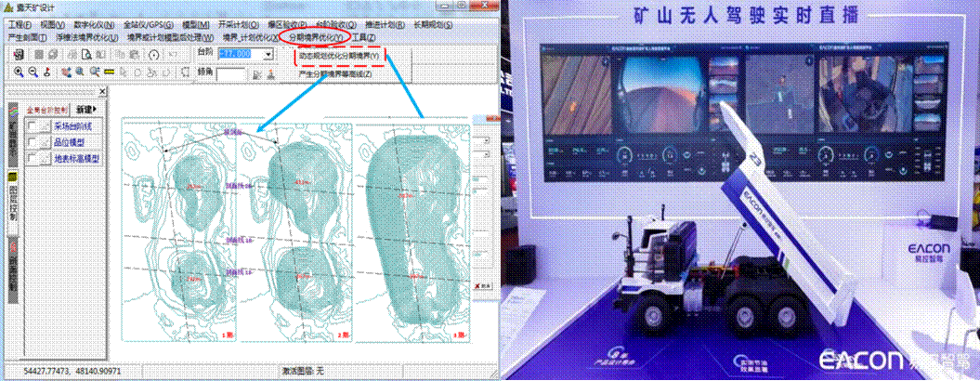Click the 全局台阶控制 button

pos(46,109)
